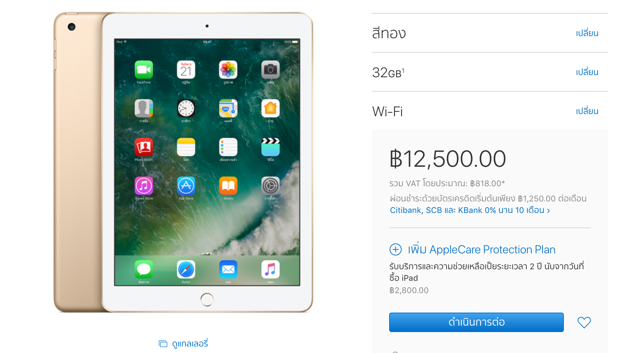Click the iPad home button
This screenshot has width=644, height=353.
coord(207,299)
